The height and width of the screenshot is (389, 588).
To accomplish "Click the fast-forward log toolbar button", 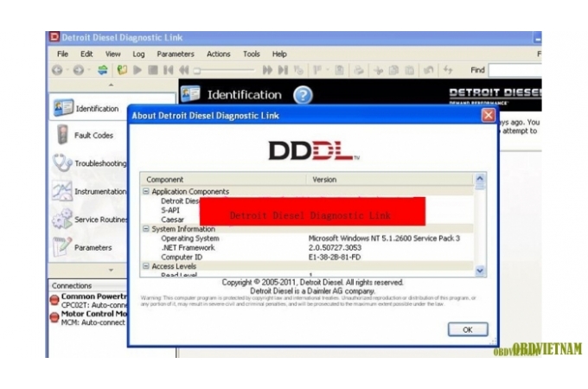I will tap(267, 70).
